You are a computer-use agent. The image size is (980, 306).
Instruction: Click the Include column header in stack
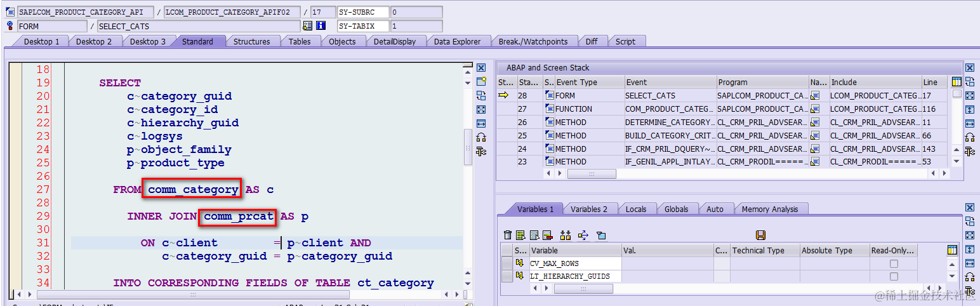coord(875,82)
